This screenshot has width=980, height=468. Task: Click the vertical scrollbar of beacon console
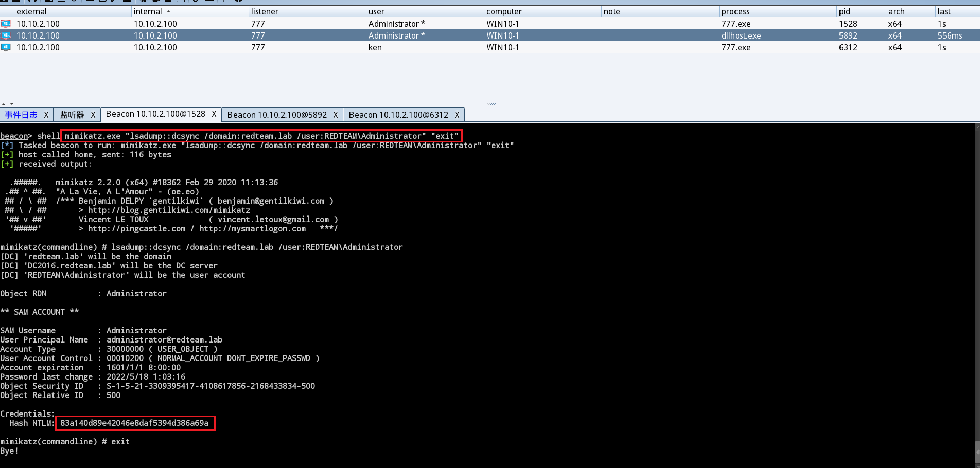coord(977,296)
